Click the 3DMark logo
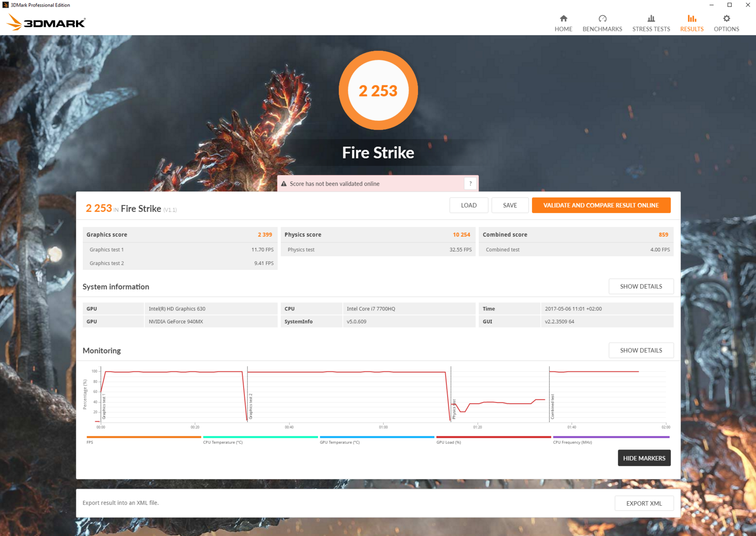This screenshot has height=536, width=756. pos(46,22)
